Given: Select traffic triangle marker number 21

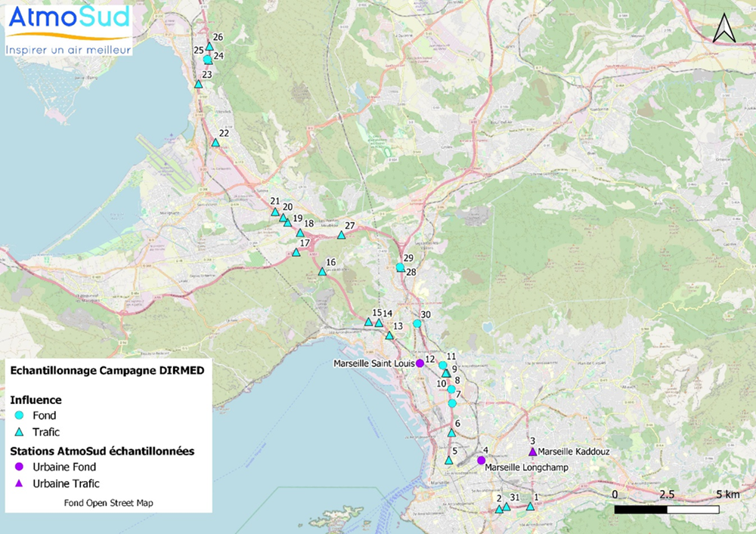Looking at the screenshot, I should (275, 212).
